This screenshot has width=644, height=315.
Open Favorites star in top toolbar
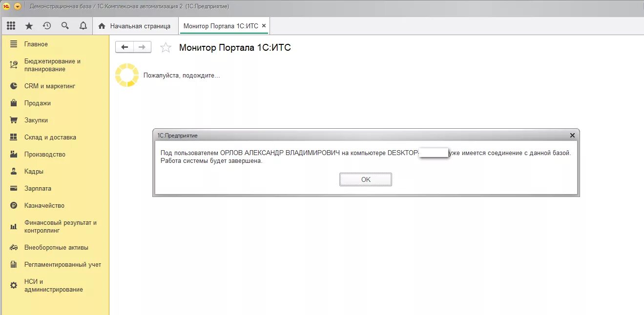point(29,26)
